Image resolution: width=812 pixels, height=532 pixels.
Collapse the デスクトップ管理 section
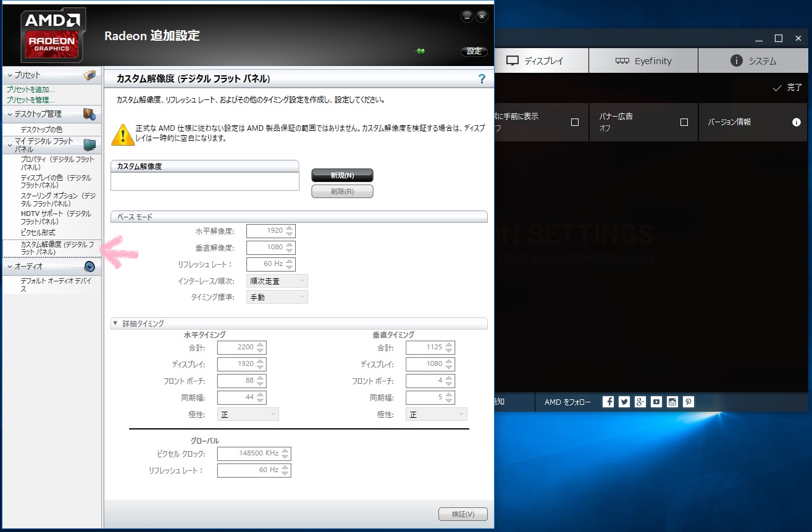click(10, 114)
